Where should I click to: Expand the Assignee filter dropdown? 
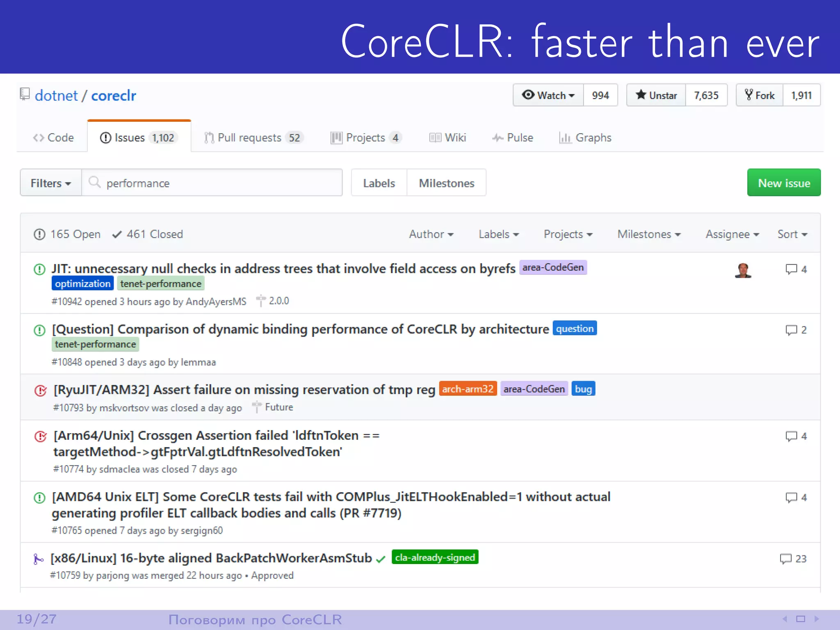[x=732, y=234]
